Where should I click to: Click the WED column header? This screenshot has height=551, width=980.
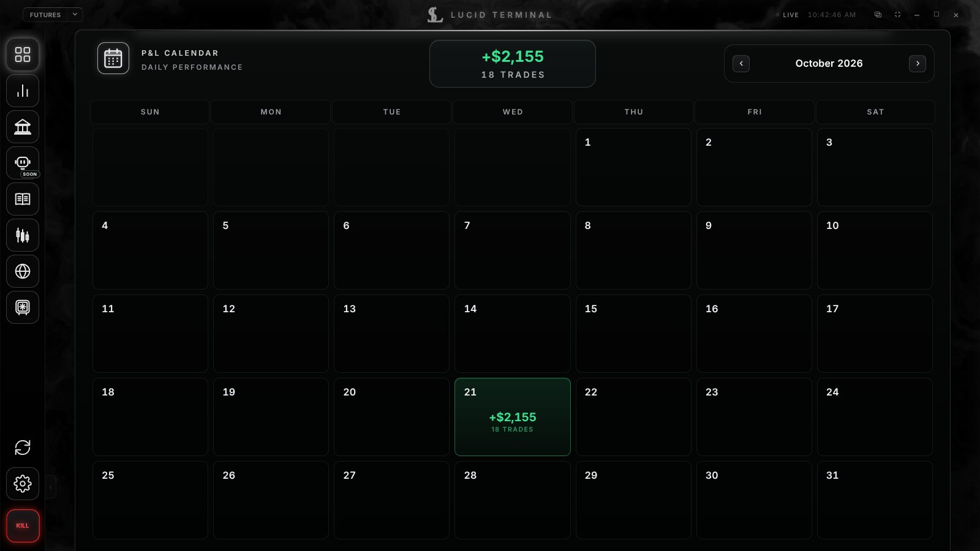coord(513,112)
